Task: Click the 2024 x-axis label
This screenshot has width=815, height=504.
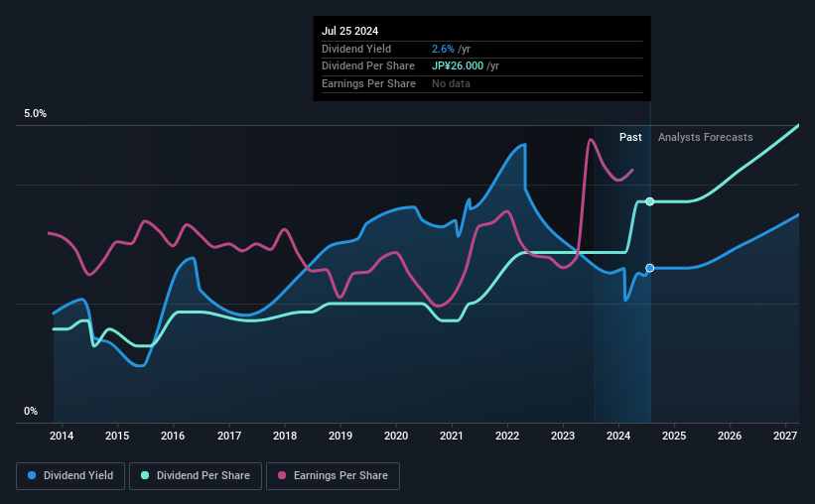Action: point(618,436)
